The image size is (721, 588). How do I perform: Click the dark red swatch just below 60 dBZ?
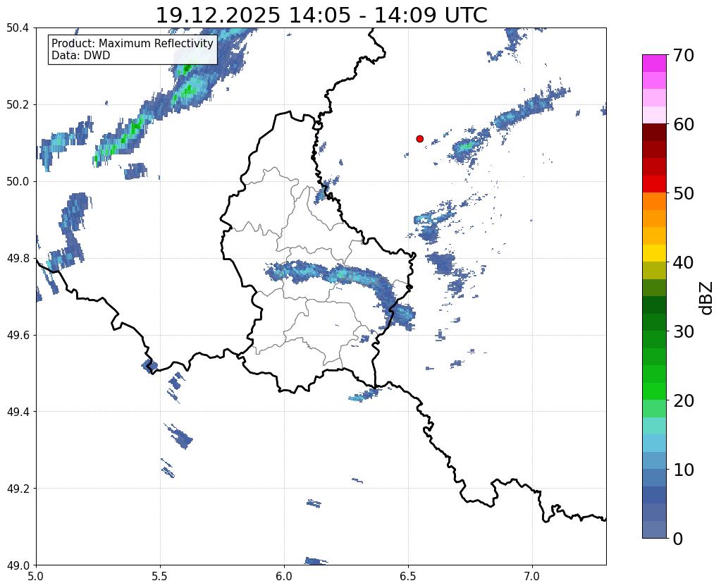[x=654, y=133]
